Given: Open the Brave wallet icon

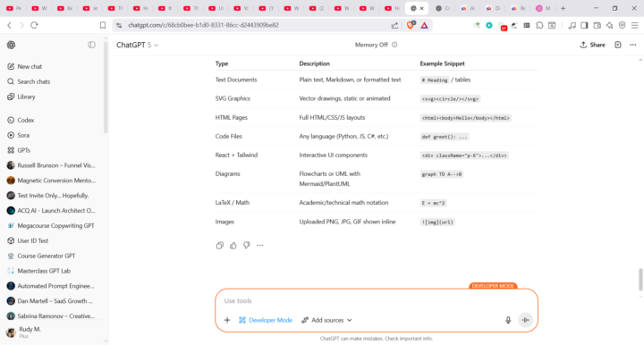Looking at the screenshot, I should (597, 25).
